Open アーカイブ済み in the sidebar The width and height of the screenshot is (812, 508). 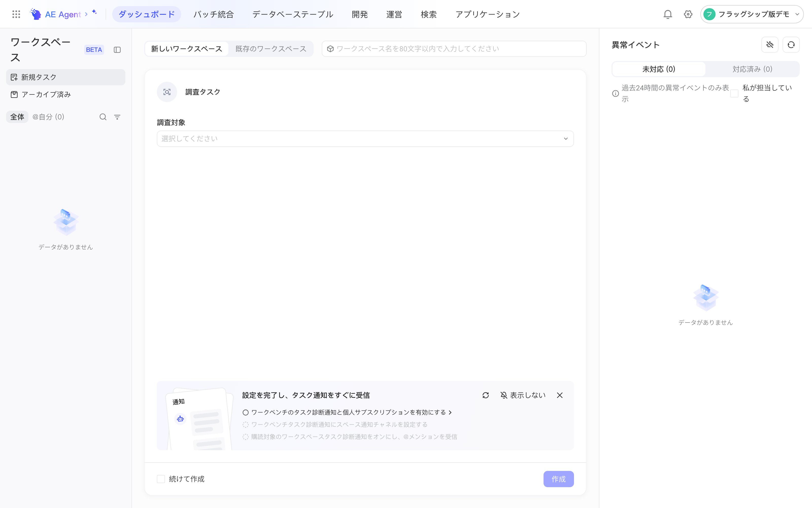point(66,94)
